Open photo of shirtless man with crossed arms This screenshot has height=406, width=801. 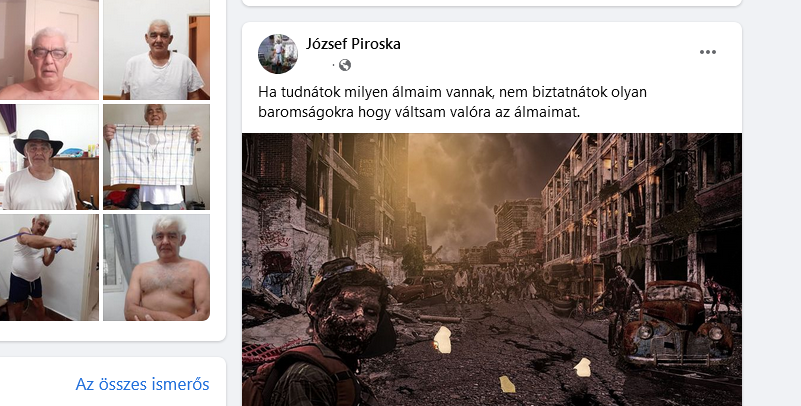[x=156, y=267]
